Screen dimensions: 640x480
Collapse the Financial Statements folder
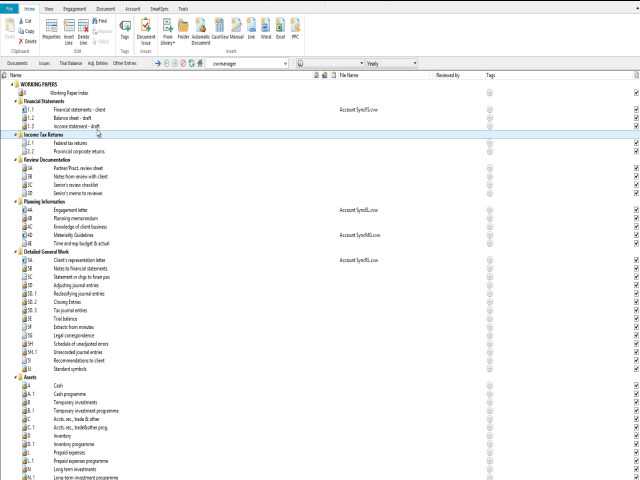click(x=16, y=101)
